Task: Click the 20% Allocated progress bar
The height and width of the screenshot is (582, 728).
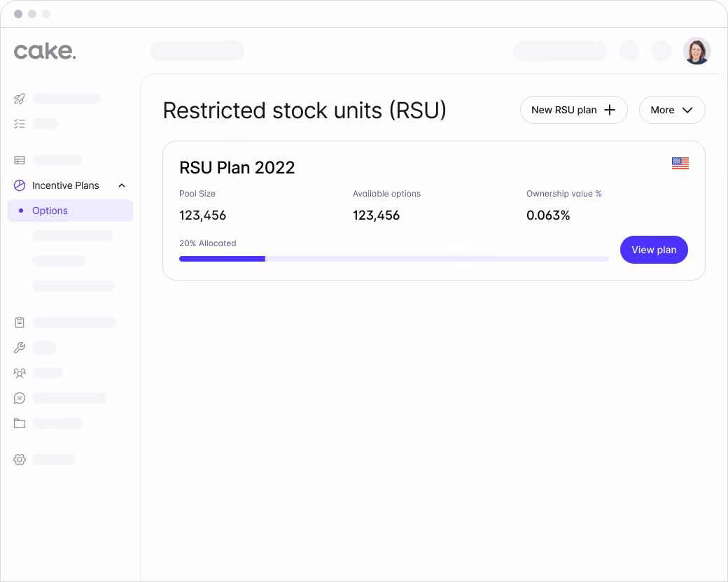Action: [393, 259]
